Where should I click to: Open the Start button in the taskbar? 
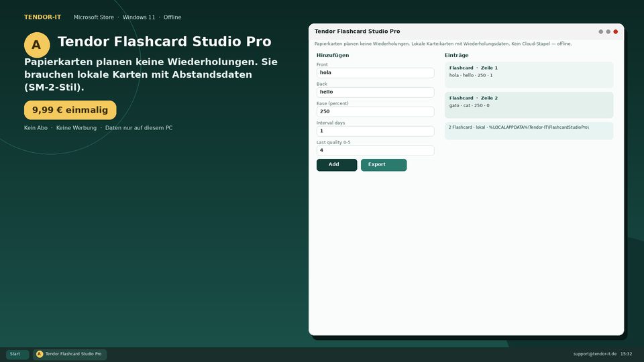(17, 354)
